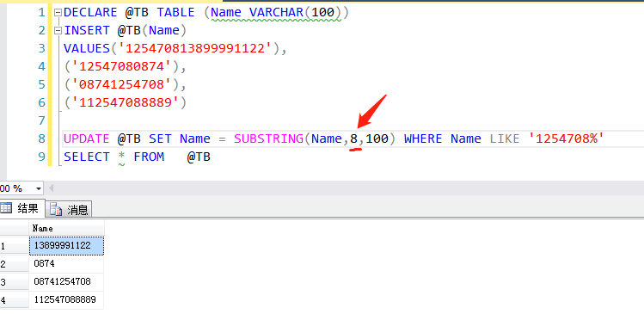
Task: Click the WHERE keyword on line 8
Action: point(423,139)
